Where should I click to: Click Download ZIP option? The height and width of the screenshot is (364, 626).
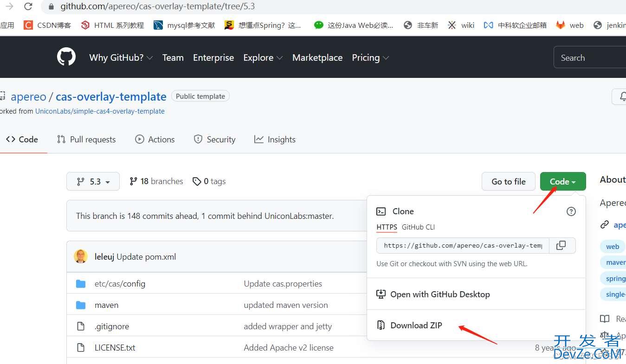416,326
